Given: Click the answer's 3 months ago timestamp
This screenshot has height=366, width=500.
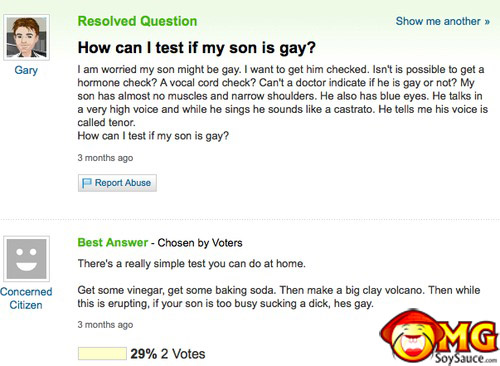Looking at the screenshot, I should (105, 324).
